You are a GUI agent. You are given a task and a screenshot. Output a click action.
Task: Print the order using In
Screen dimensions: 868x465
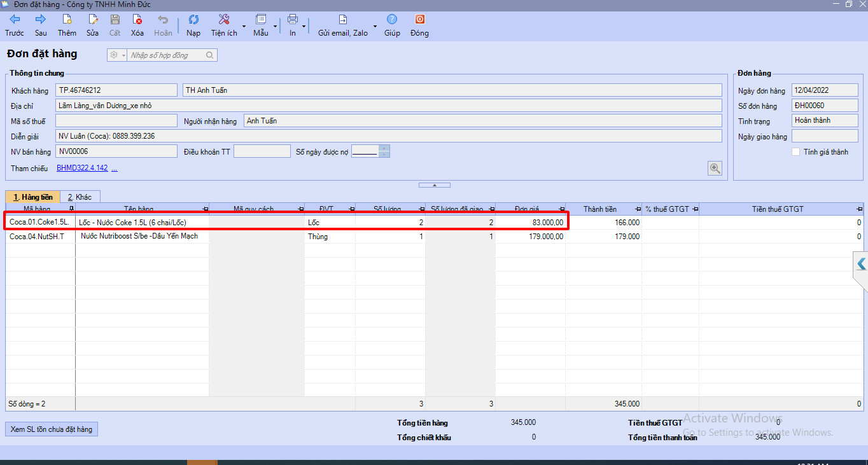tap(293, 25)
